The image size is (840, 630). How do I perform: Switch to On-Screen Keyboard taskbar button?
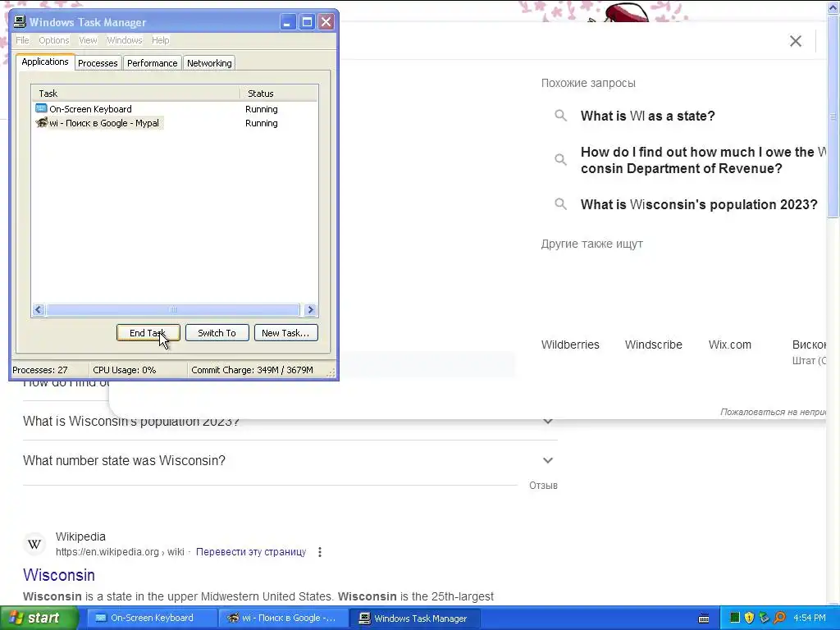[x=152, y=618]
